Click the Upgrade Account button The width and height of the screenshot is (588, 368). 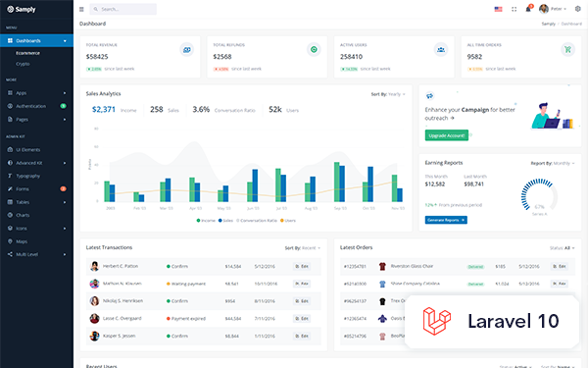(x=447, y=135)
